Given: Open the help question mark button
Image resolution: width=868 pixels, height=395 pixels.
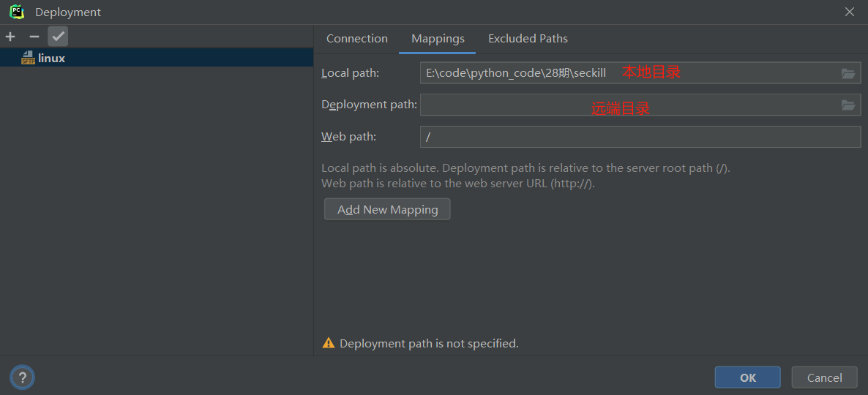Looking at the screenshot, I should tap(22, 377).
